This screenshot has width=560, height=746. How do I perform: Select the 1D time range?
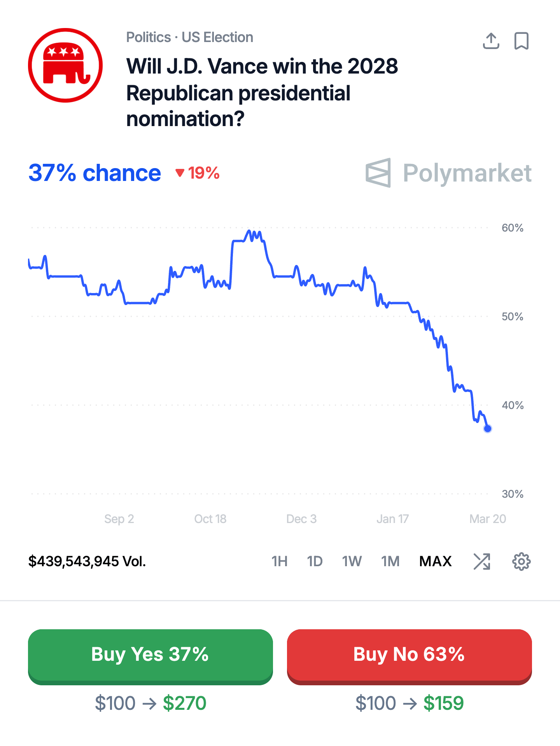point(315,562)
